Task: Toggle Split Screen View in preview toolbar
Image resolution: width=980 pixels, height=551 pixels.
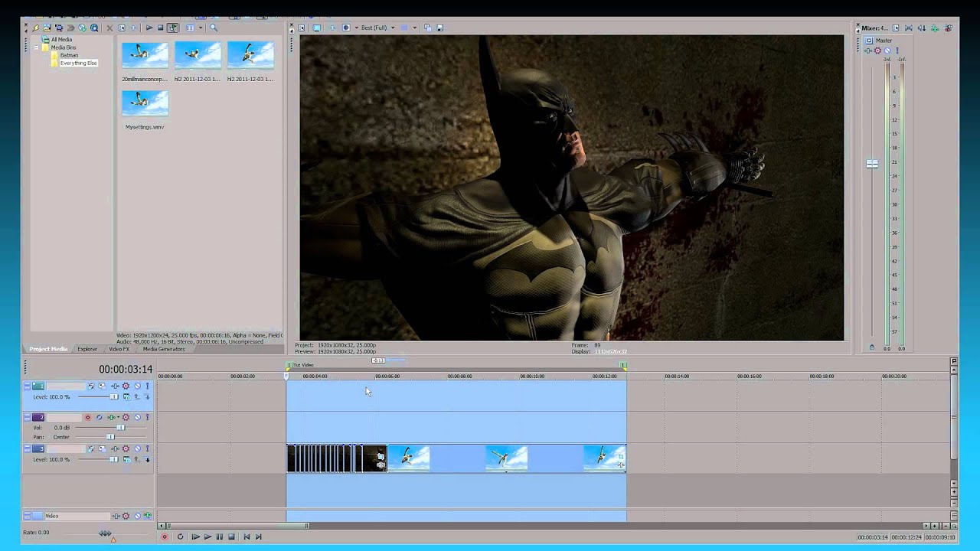Action: (x=346, y=28)
